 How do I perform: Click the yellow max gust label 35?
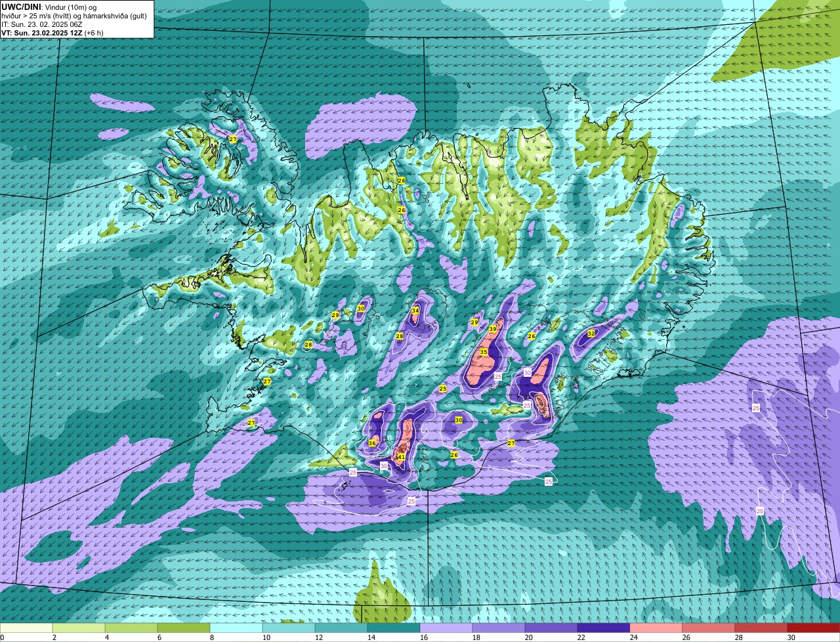click(x=484, y=352)
